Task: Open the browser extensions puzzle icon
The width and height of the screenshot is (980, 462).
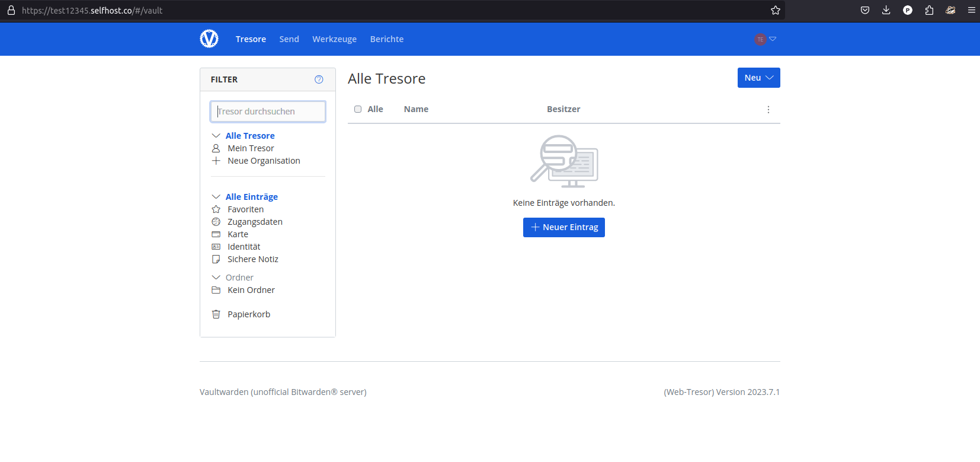Action: coord(929,10)
